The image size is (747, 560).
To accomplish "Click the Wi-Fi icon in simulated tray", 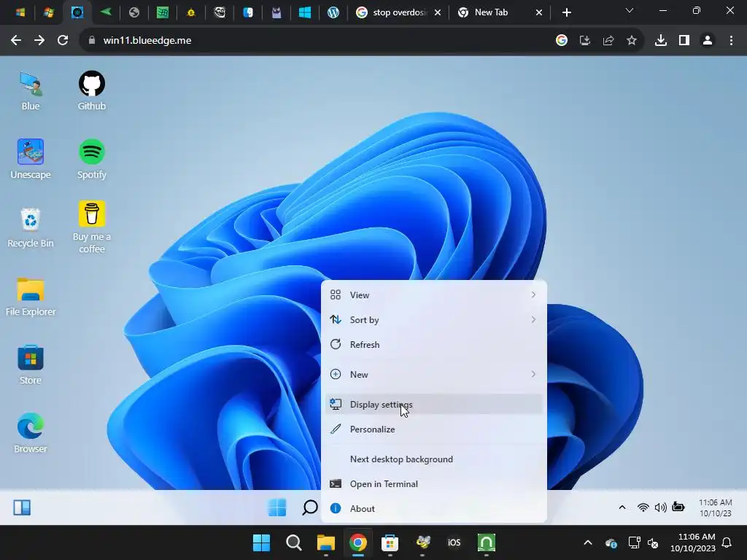I will [x=643, y=507].
